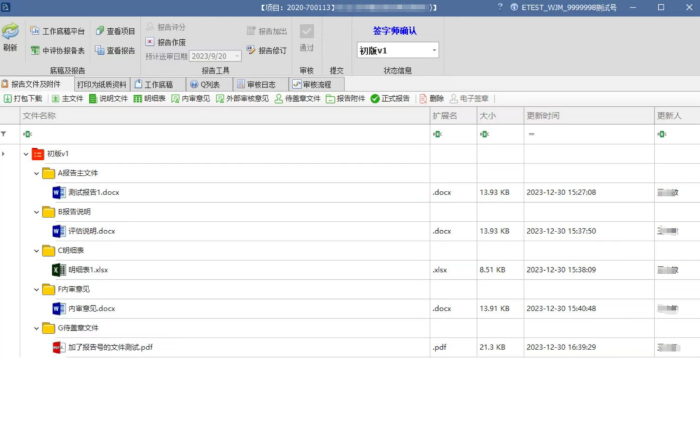Click the PDF icon of 加了报告号的文件测试.pdf
Viewport: 700px width, 423px height.
coord(58,347)
